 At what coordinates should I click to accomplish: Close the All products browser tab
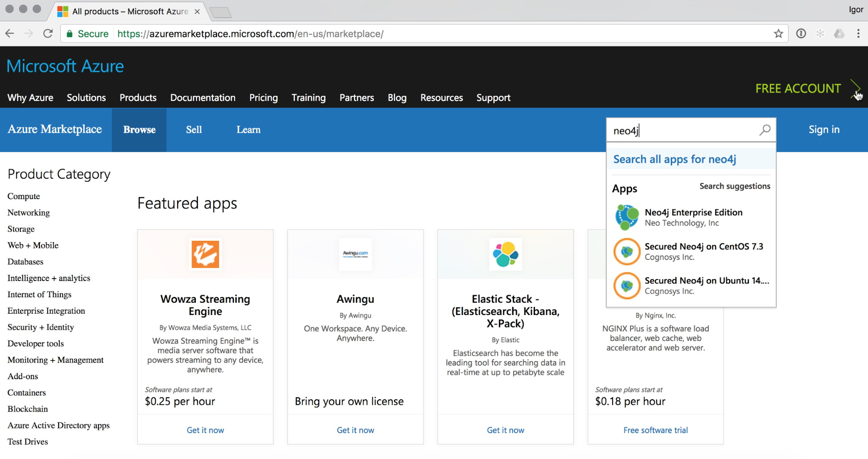(x=197, y=12)
